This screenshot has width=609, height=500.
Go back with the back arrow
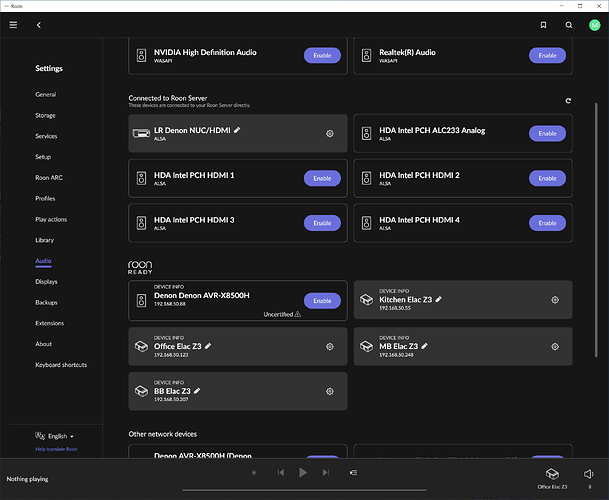tap(38, 25)
